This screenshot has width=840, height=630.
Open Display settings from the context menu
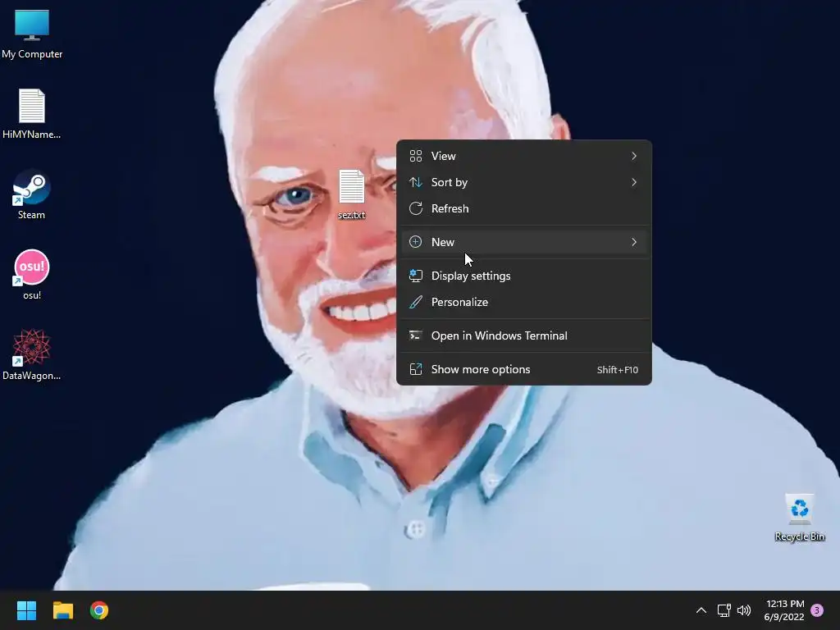point(524,276)
